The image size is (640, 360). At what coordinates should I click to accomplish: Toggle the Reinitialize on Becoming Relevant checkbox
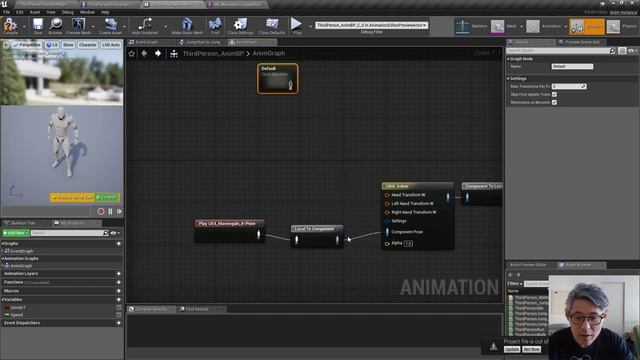pyautogui.click(x=554, y=102)
